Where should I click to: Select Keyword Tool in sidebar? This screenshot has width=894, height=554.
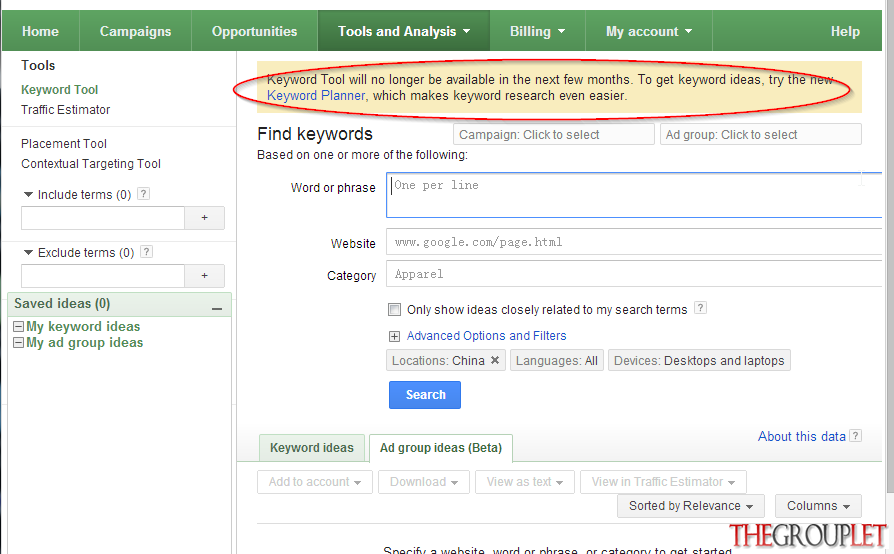[59, 90]
